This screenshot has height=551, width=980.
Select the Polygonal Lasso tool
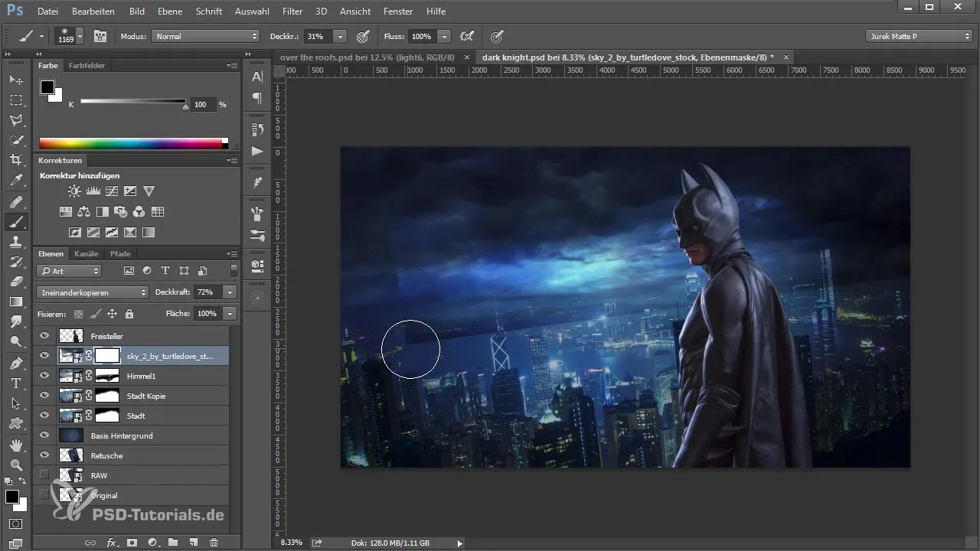(x=15, y=120)
